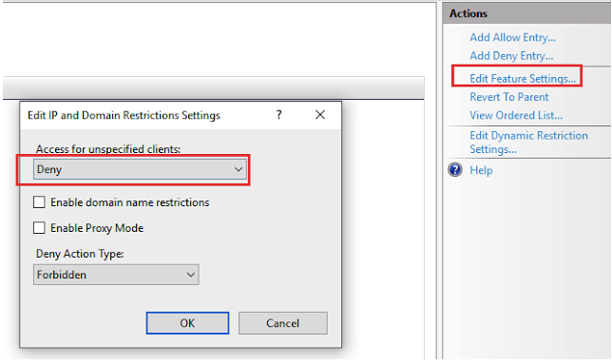The image size is (612, 364).
Task: Click the blue Help question-mark icon
Action: [x=454, y=170]
